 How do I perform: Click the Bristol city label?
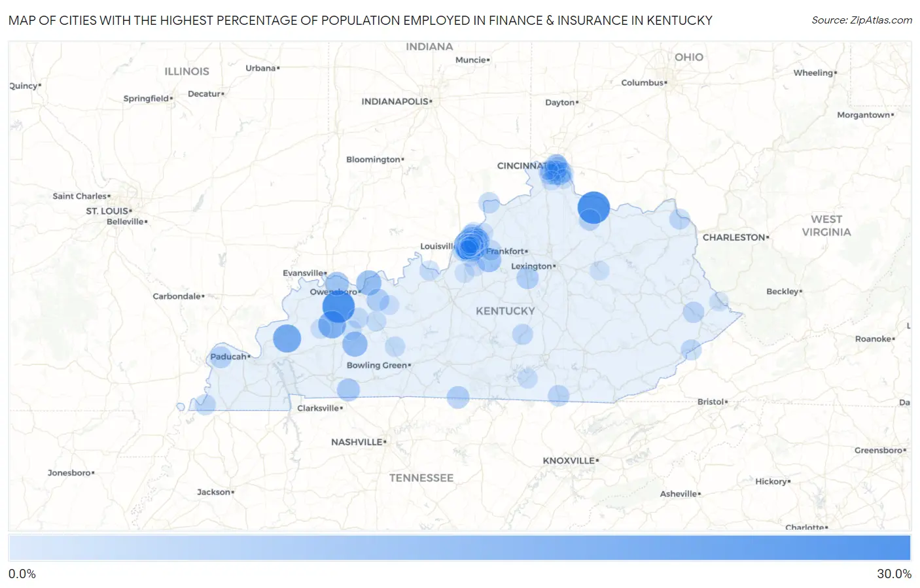click(712, 402)
